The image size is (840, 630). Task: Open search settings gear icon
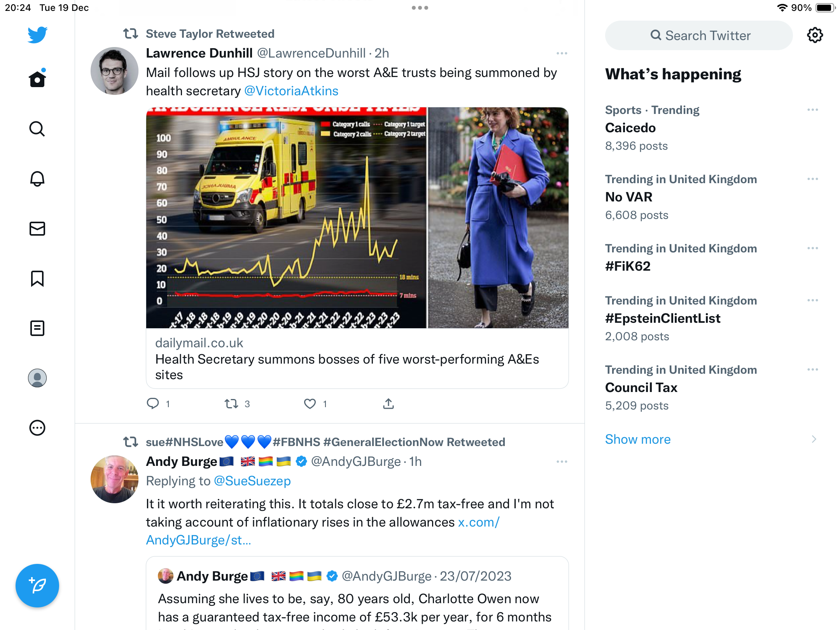click(815, 35)
